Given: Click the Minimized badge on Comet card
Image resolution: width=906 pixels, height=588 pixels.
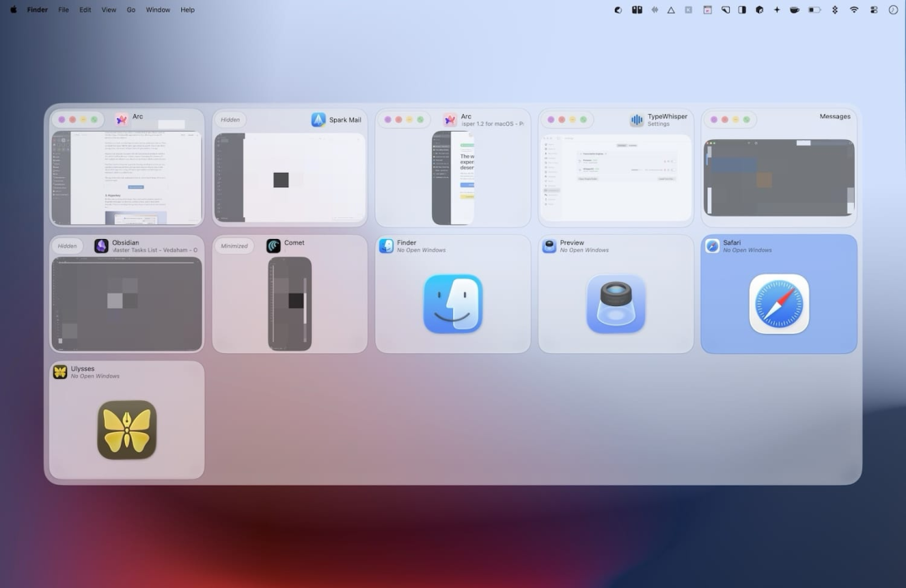Looking at the screenshot, I should [x=234, y=246].
